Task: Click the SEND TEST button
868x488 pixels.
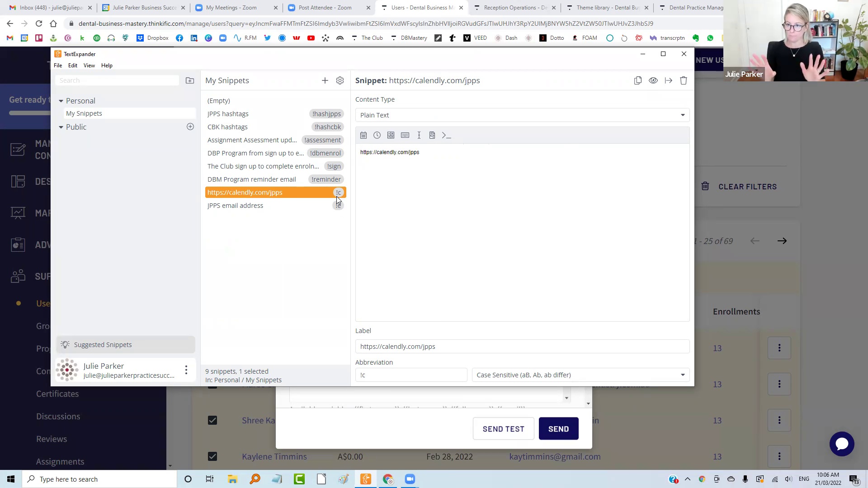Action: click(503, 429)
